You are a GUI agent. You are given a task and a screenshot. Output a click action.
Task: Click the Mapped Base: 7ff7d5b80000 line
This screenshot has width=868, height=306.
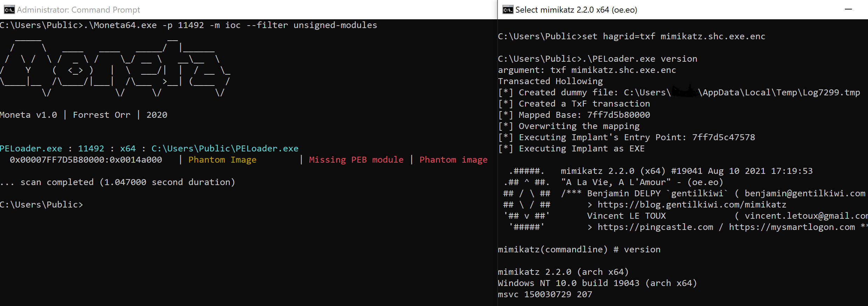coord(574,115)
